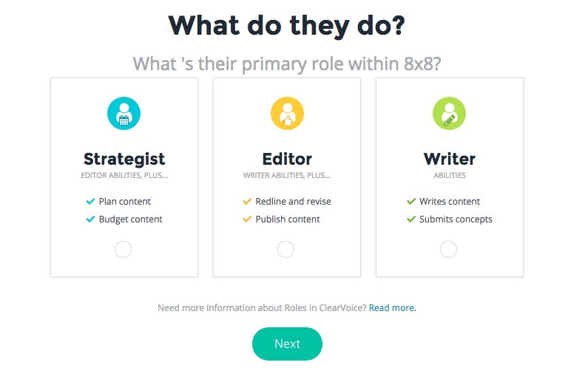Click the yellow Editor thumbs-up icon
Image resolution: width=588 pixels, height=382 pixels.
point(287,114)
